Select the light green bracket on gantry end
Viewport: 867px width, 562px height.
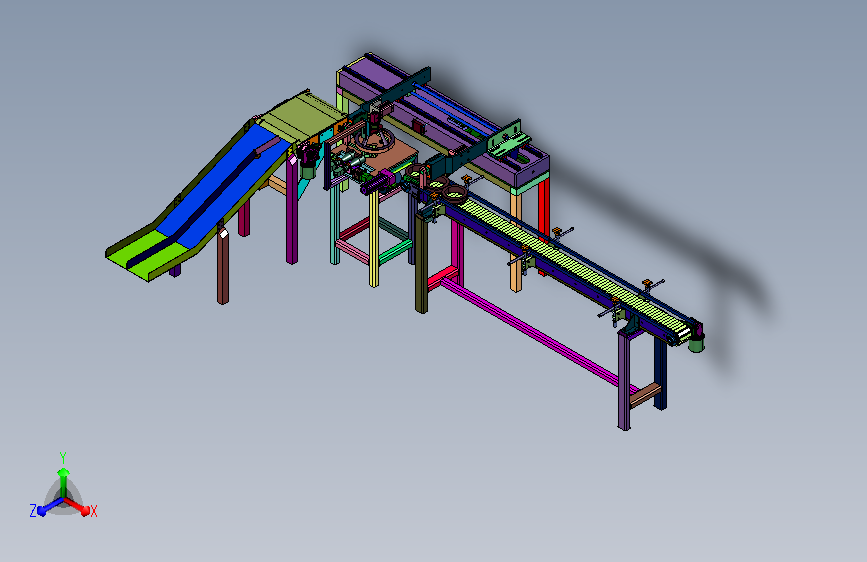point(508,142)
